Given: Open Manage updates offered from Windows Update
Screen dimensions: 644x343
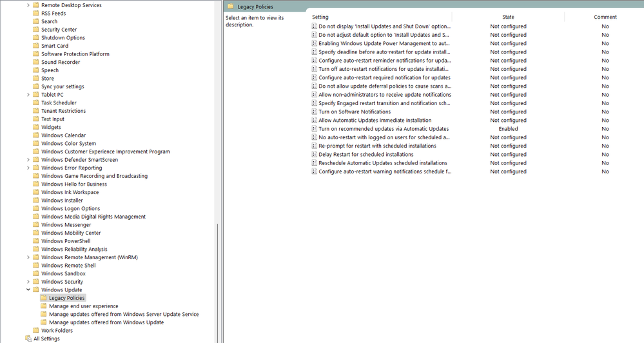Looking at the screenshot, I should coord(106,322).
